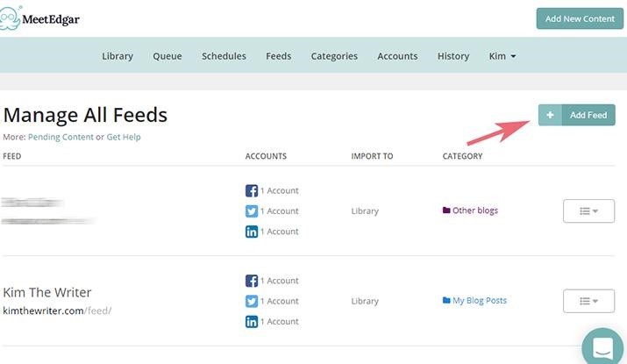This screenshot has width=627, height=364.
Task: Click the kimthewriter.com/feed/ URL
Action: [x=57, y=310]
